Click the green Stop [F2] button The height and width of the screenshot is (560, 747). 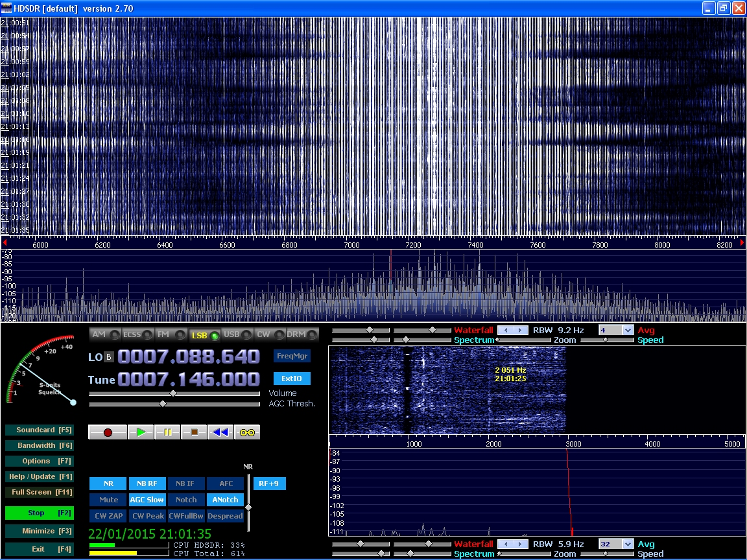[x=40, y=513]
